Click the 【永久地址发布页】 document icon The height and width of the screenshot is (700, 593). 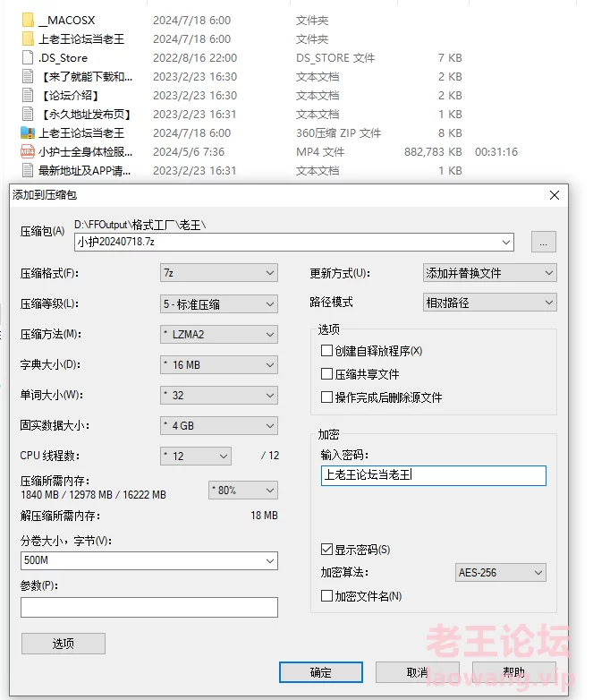click(x=28, y=114)
